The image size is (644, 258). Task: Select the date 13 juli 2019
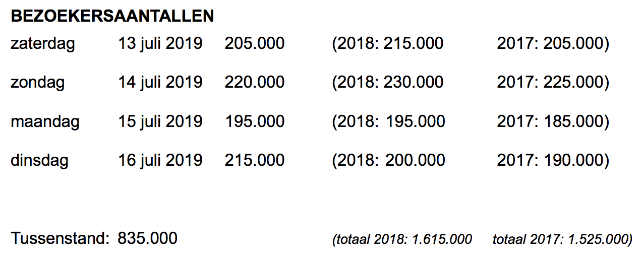pyautogui.click(x=160, y=43)
